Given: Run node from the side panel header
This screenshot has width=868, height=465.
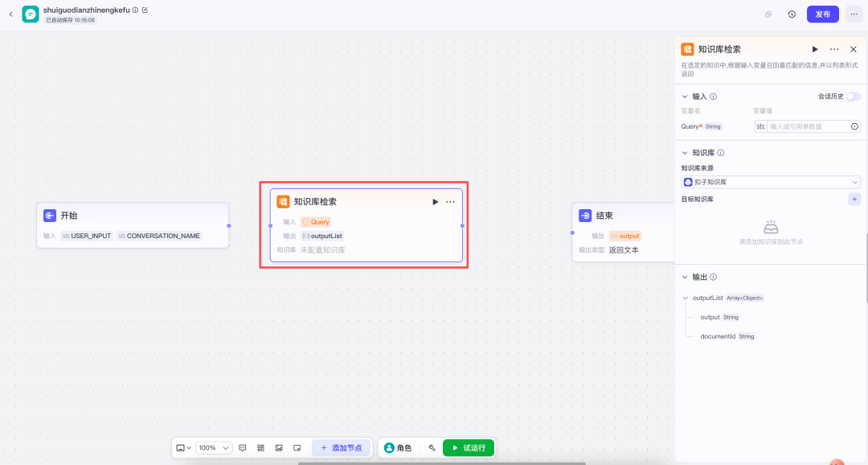Looking at the screenshot, I should click(x=815, y=49).
